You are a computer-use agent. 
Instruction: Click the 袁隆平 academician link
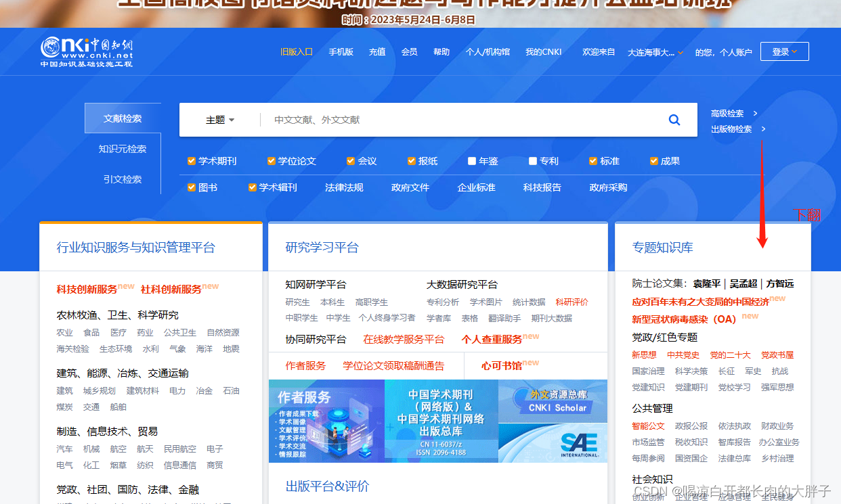coord(708,284)
